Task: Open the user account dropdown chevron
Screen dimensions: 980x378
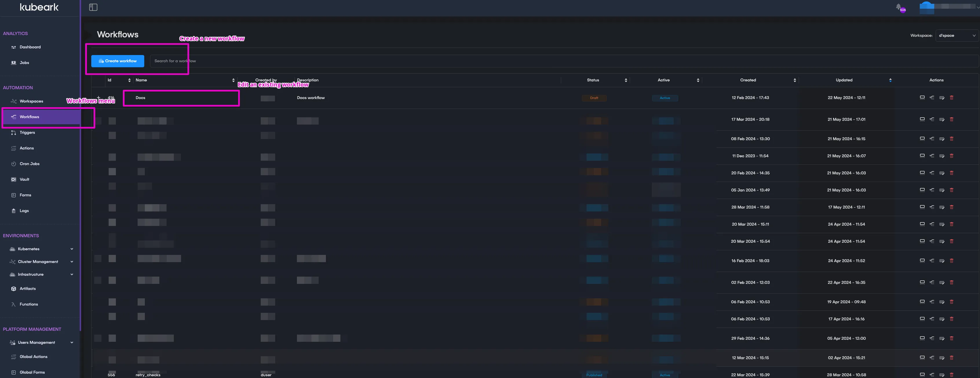Action: [x=978, y=7]
